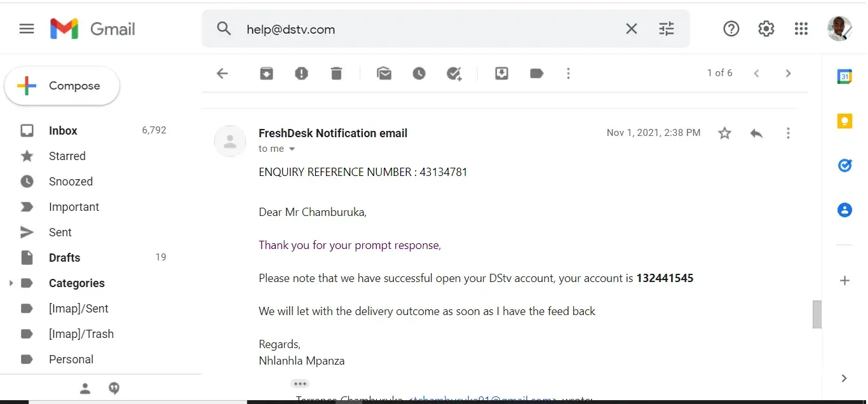Image resolution: width=868 pixels, height=404 pixels.
Task: Delete the email with trash icon
Action: pos(337,74)
